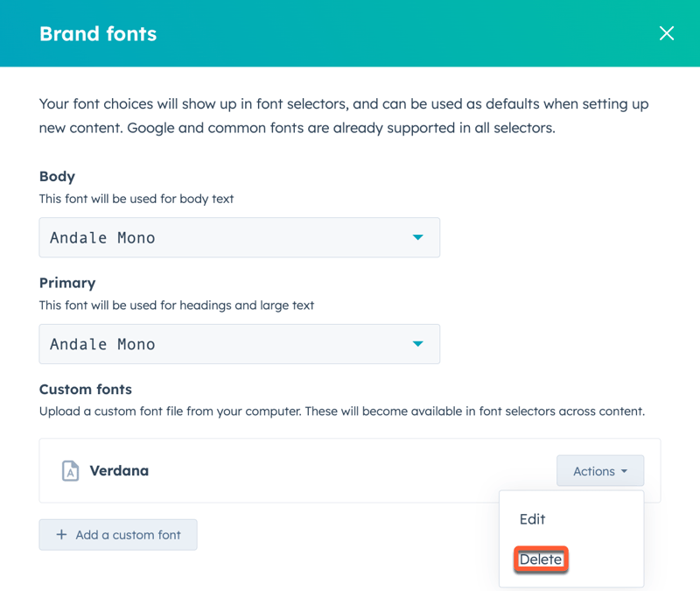
Task: Select the Custom fonts section heading
Action: click(85, 389)
